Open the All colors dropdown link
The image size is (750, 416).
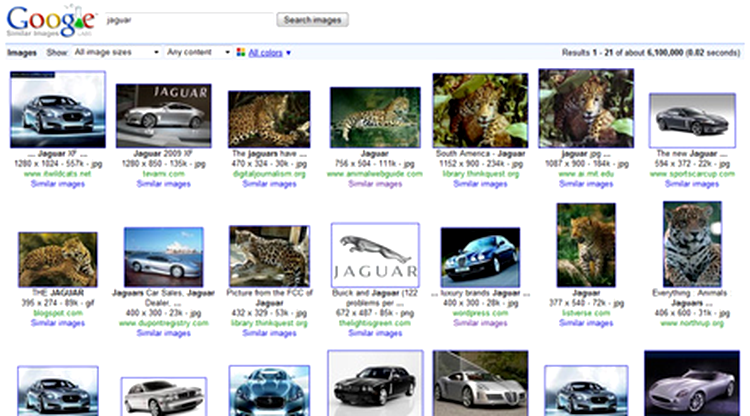(x=269, y=53)
